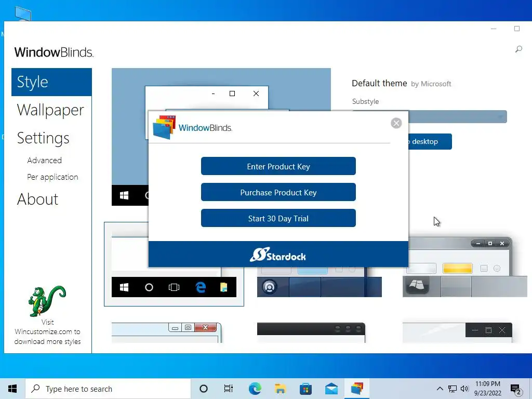The width and height of the screenshot is (532, 399).
Task: Open Microsoft Store from the taskbar
Action: (x=305, y=389)
